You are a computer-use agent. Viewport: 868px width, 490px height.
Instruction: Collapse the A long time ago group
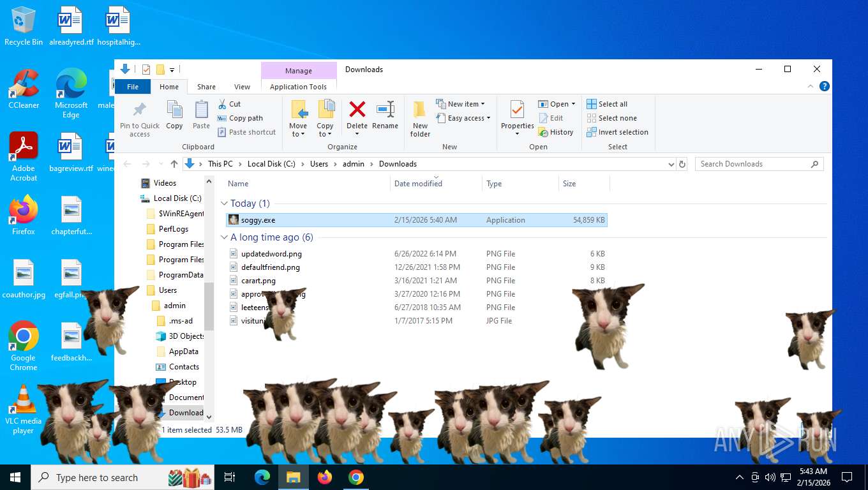[x=224, y=237]
